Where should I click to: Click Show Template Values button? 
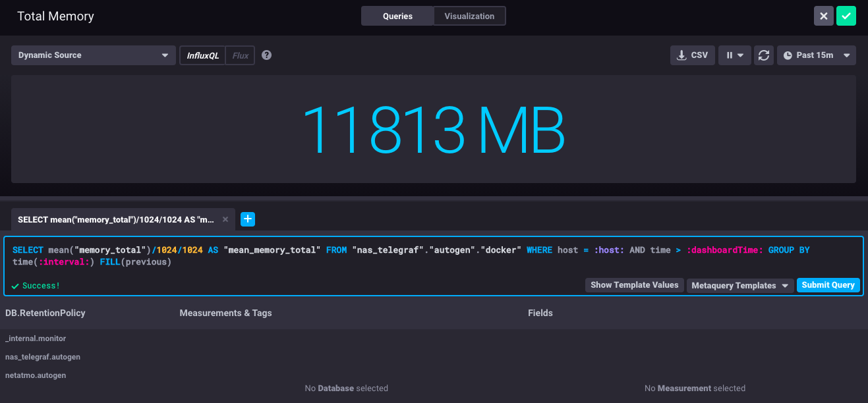coord(634,285)
